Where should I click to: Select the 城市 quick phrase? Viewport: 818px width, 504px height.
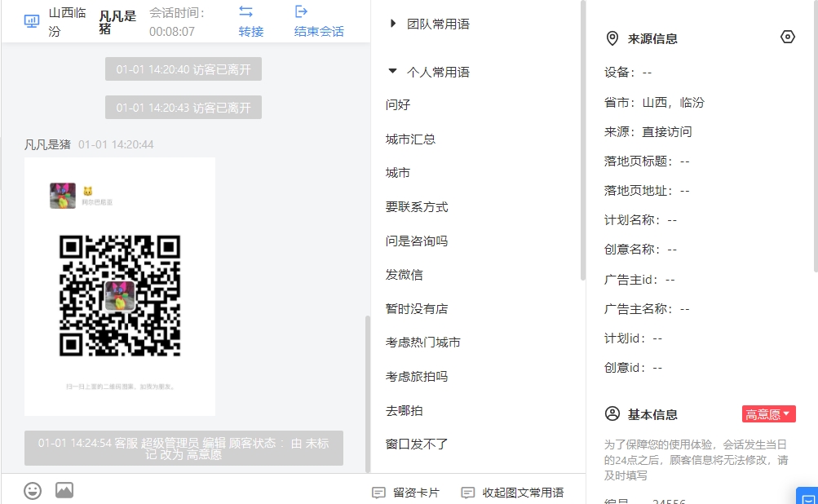(x=398, y=173)
